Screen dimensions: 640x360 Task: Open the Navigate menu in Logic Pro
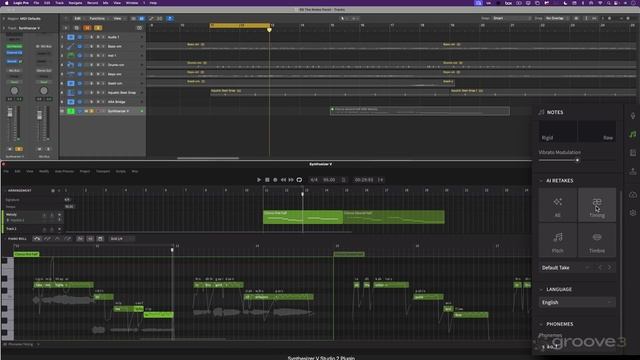(75, 3)
